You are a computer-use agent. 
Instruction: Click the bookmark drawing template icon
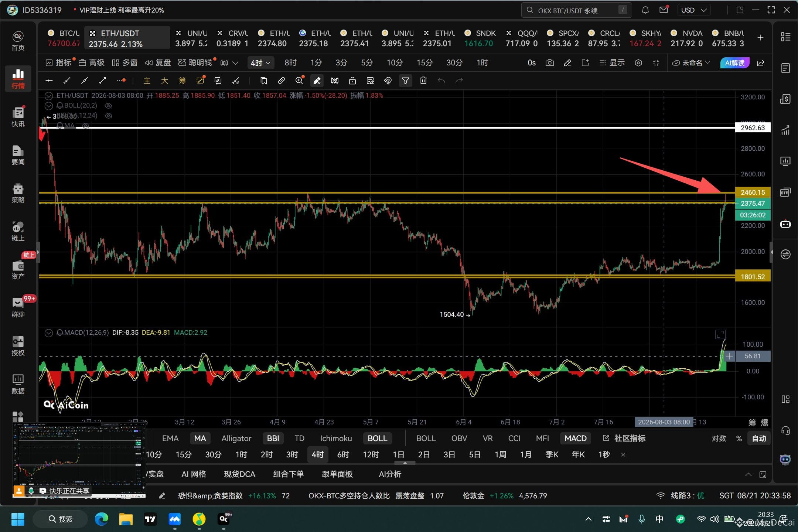click(x=264, y=81)
